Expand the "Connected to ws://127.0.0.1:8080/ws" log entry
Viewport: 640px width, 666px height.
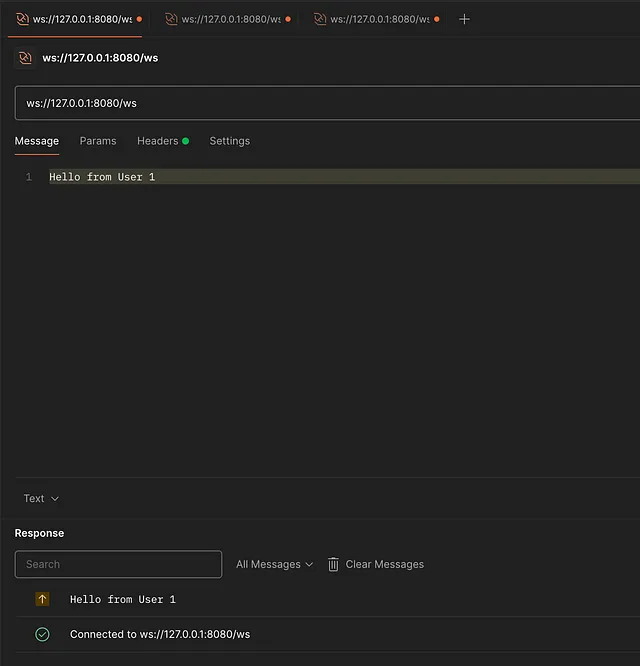160,634
